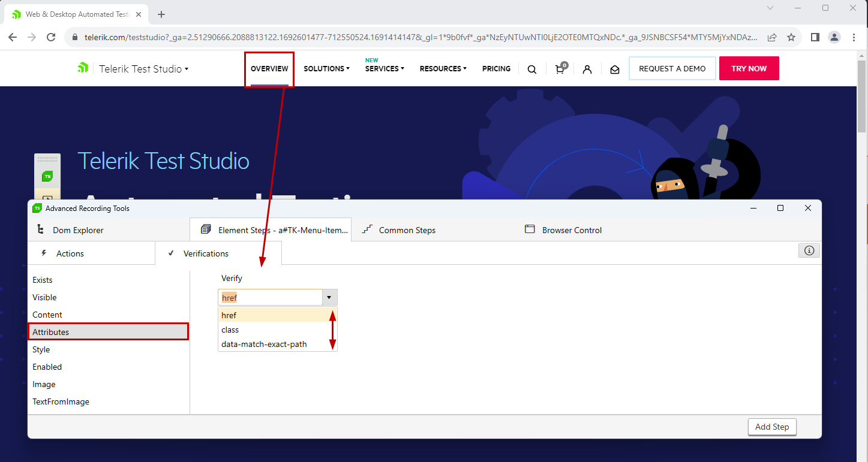Viewport: 868px width, 462px height.
Task: Click the Chrome tab search chevron
Action: coord(771,8)
